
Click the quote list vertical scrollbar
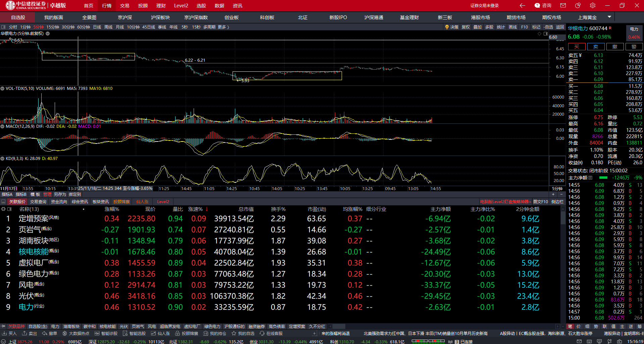click(x=563, y=218)
